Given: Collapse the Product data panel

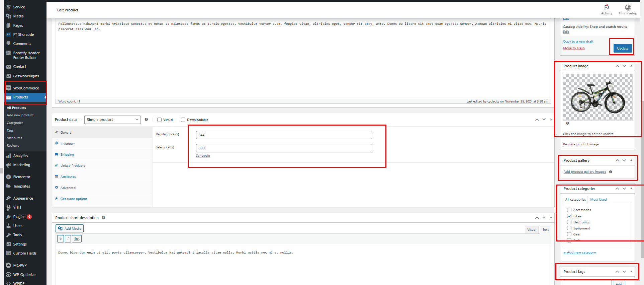Looking at the screenshot, I should (x=551, y=120).
